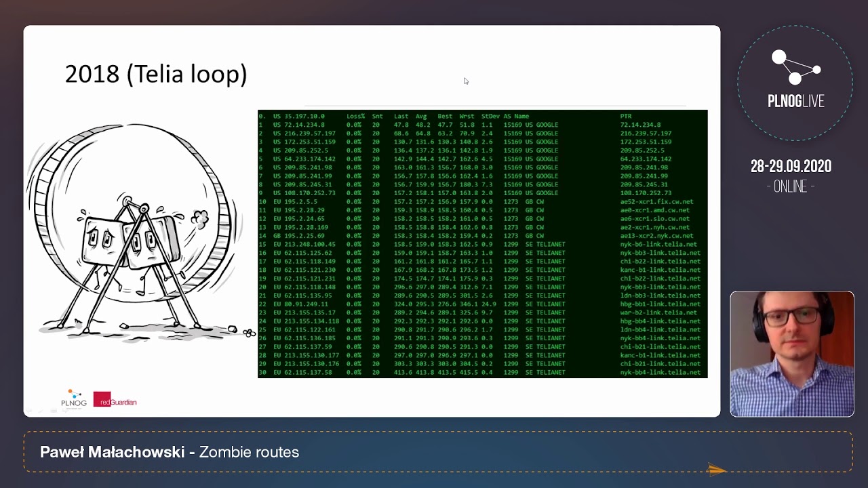Click the Wrst value "180.3" in hop 8
The width and height of the screenshot is (868, 488).
(468, 184)
